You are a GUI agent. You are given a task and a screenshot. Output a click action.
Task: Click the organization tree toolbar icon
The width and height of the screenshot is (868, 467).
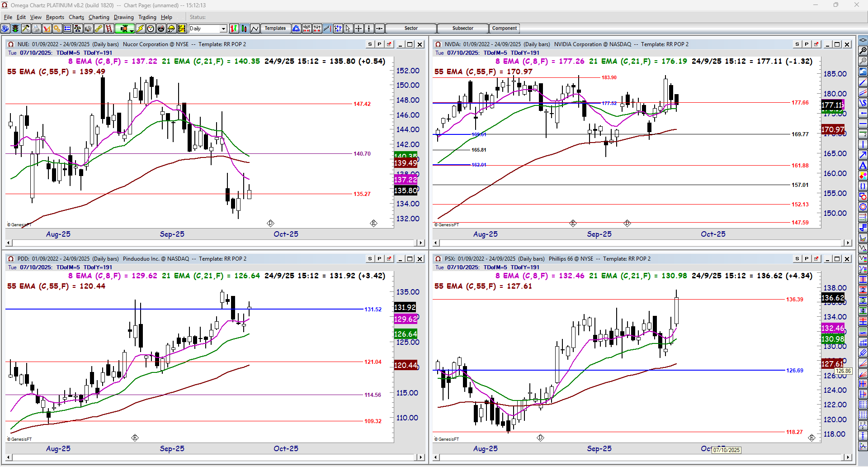click(x=78, y=29)
